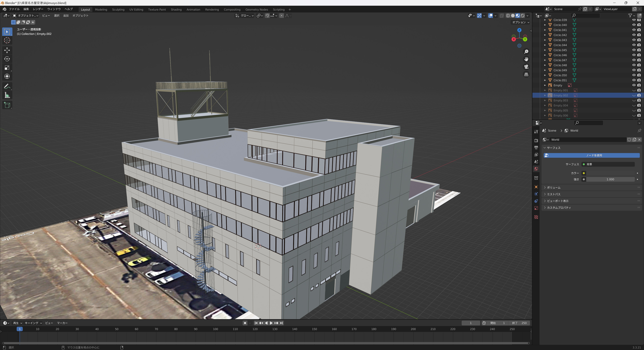Switch to the Shading workspace tab
Screen dimensions: 644x350
tap(176, 10)
